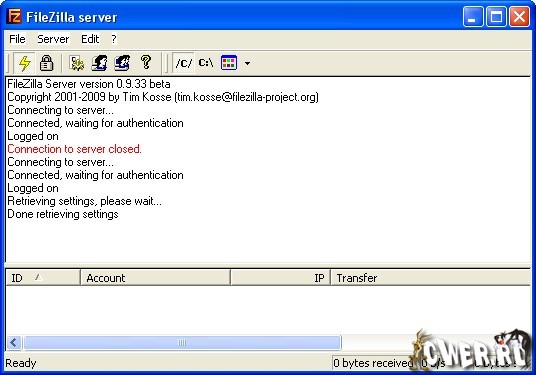This screenshot has width=536, height=375.
Task: Open the File menu
Action: point(17,39)
